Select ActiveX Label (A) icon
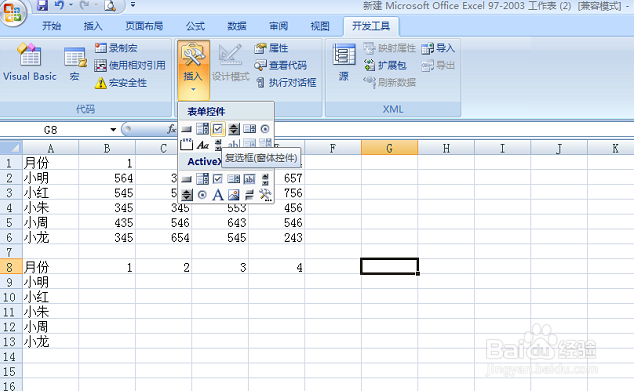The image size is (634, 391). pyautogui.click(x=218, y=195)
